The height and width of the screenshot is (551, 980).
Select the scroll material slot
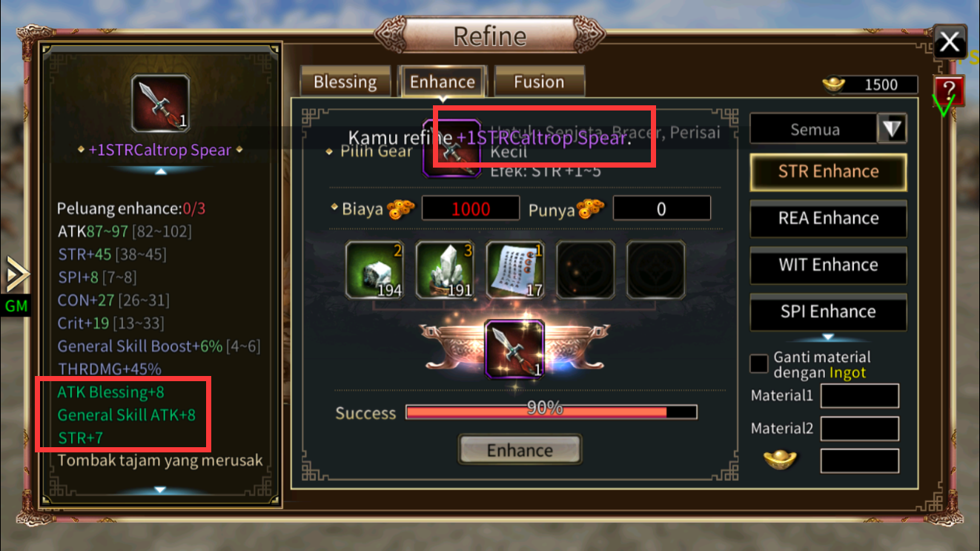coord(514,270)
